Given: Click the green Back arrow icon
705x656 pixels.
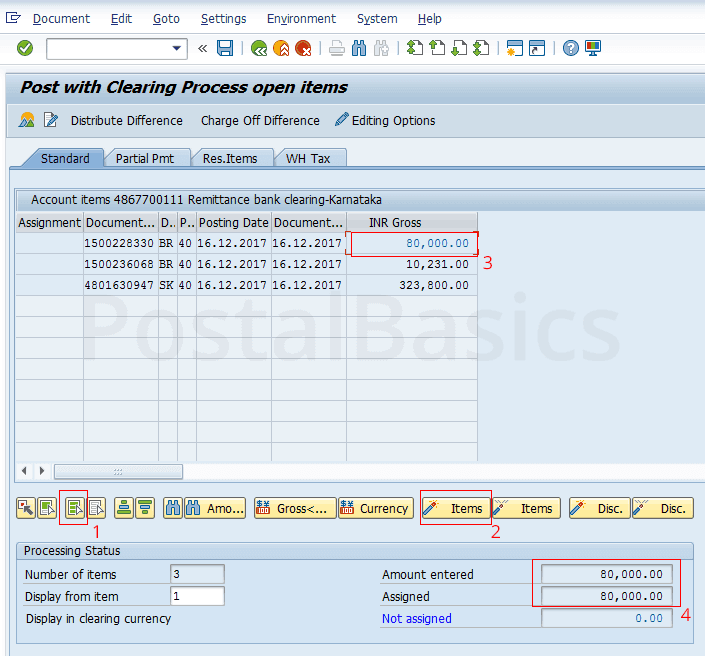Looking at the screenshot, I should [259, 48].
